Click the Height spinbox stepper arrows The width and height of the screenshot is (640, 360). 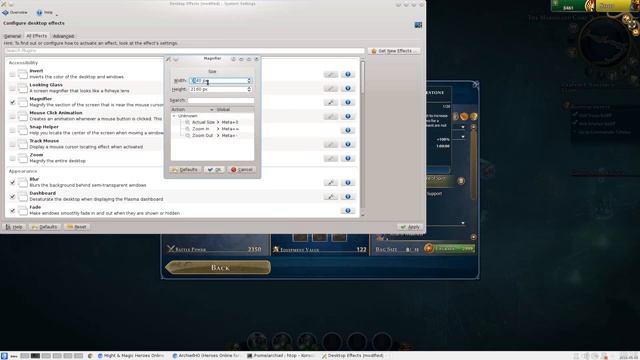(249, 89)
